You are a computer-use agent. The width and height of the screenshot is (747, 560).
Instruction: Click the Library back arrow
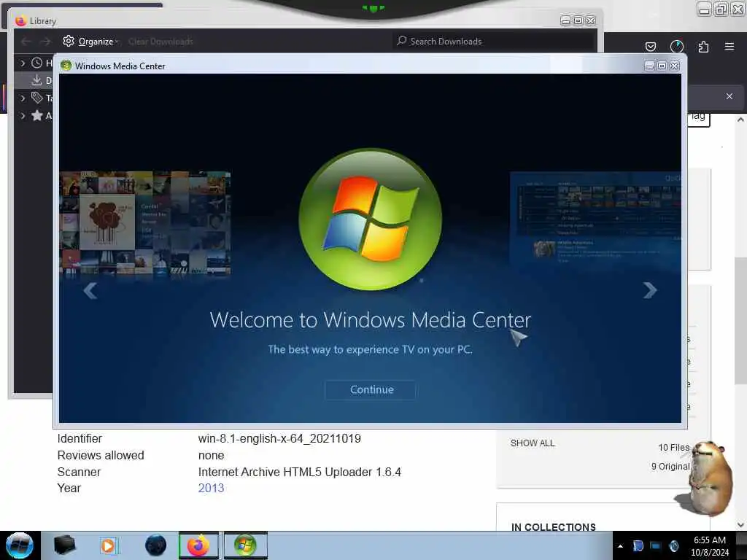pos(26,42)
